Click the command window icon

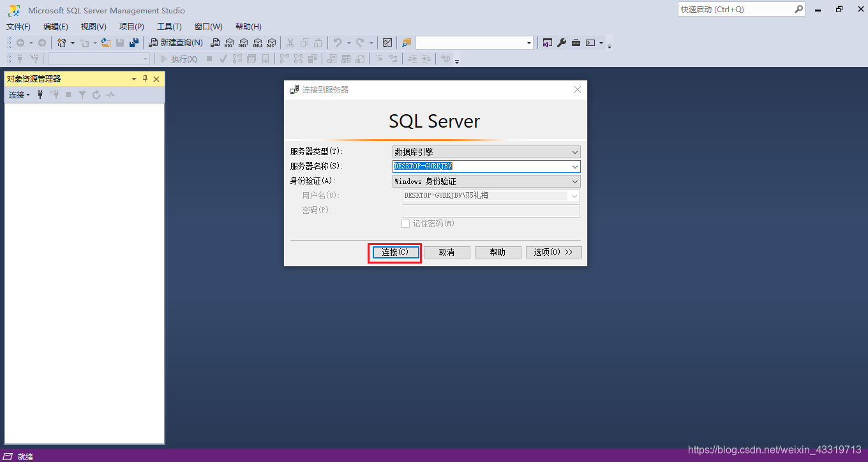(590, 43)
